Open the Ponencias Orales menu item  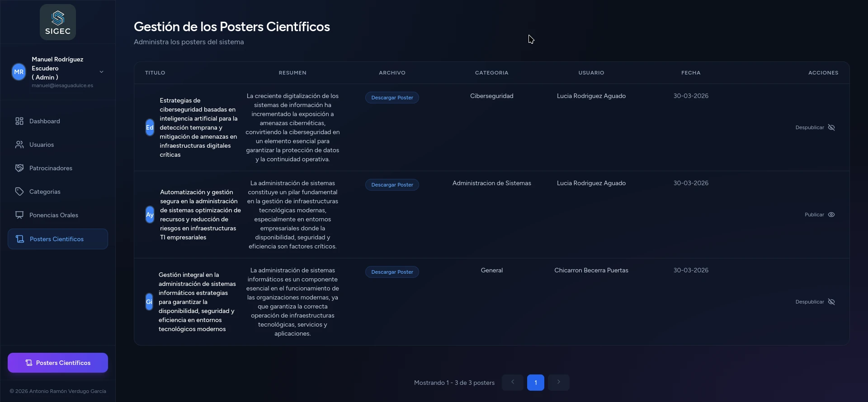[x=54, y=215]
